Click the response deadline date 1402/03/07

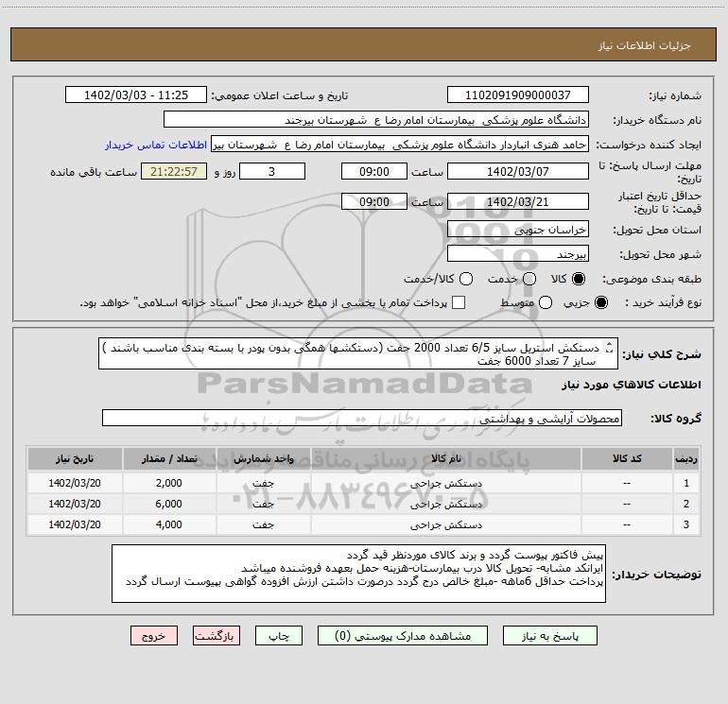(x=518, y=171)
